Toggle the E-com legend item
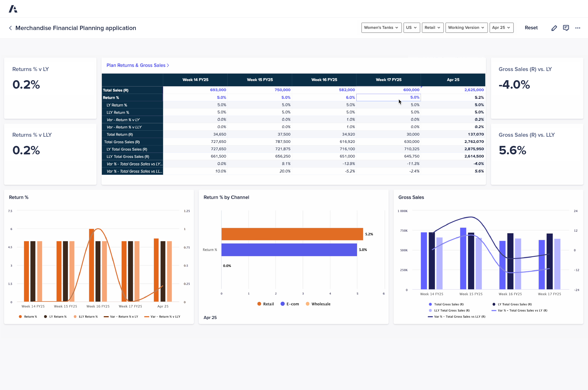Viewport: 588px width, 390px height. [x=290, y=304]
